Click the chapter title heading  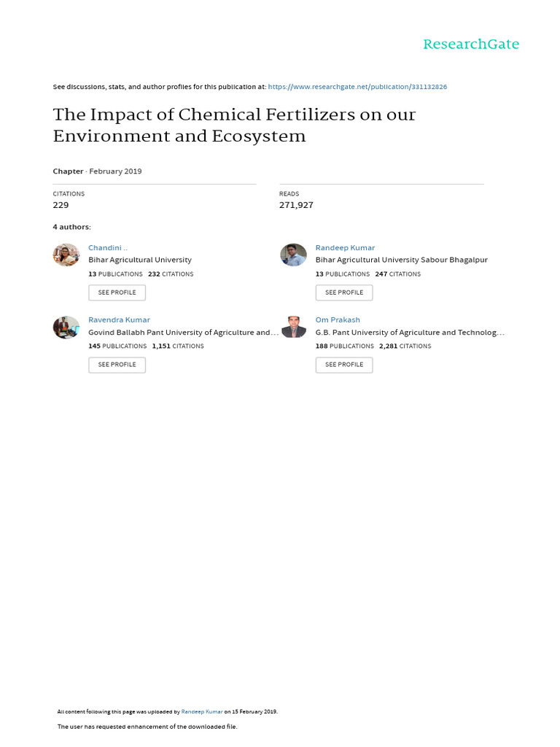(x=233, y=125)
